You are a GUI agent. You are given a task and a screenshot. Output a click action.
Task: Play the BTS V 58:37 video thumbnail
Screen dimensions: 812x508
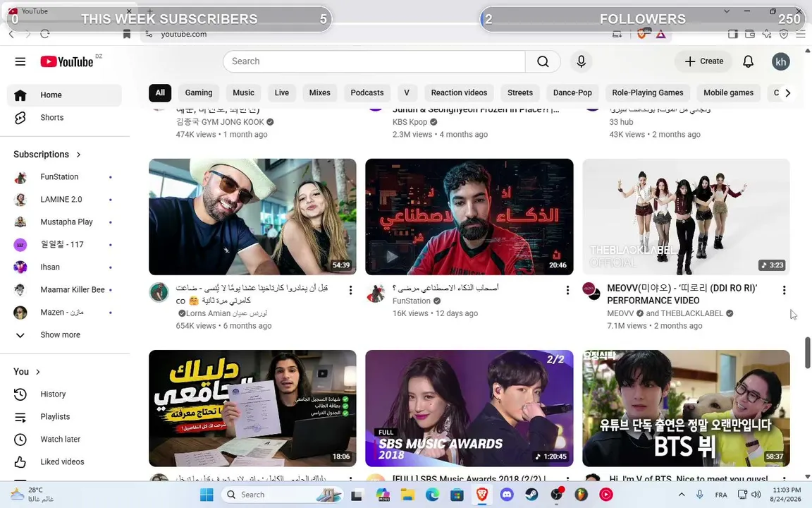coord(686,409)
